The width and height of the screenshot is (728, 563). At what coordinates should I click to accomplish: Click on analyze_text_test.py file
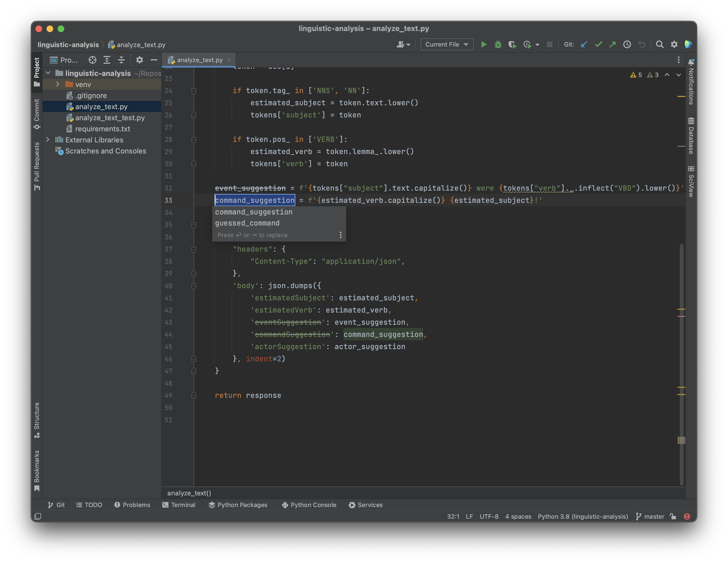110,117
